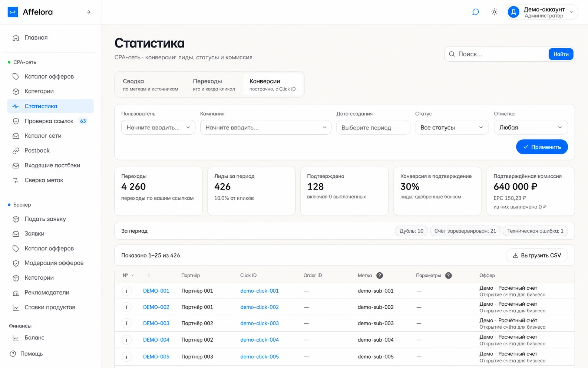Click the Рекламодатели bank icon
Screen dimensions: 588x368
[16, 293]
